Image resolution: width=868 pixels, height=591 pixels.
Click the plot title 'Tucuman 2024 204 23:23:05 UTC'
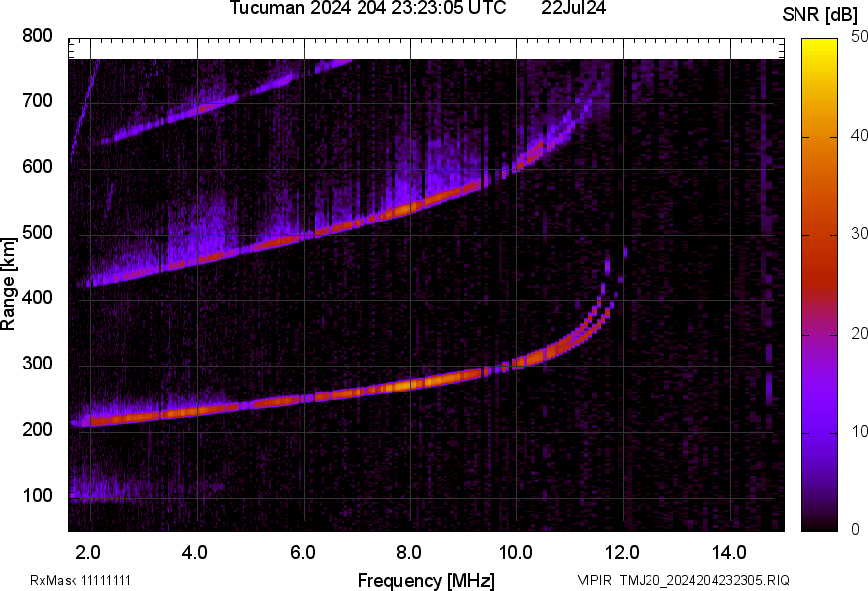click(x=367, y=8)
